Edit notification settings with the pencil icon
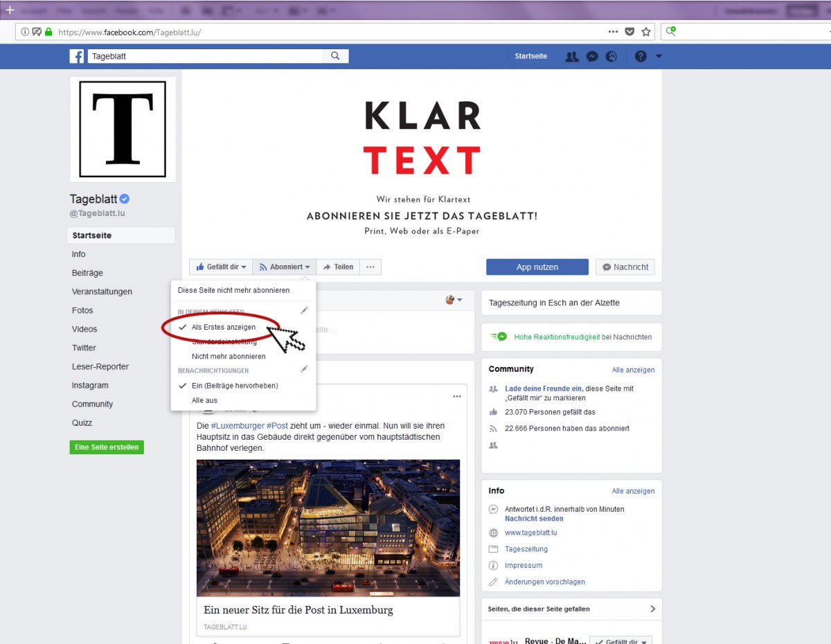 tap(303, 370)
